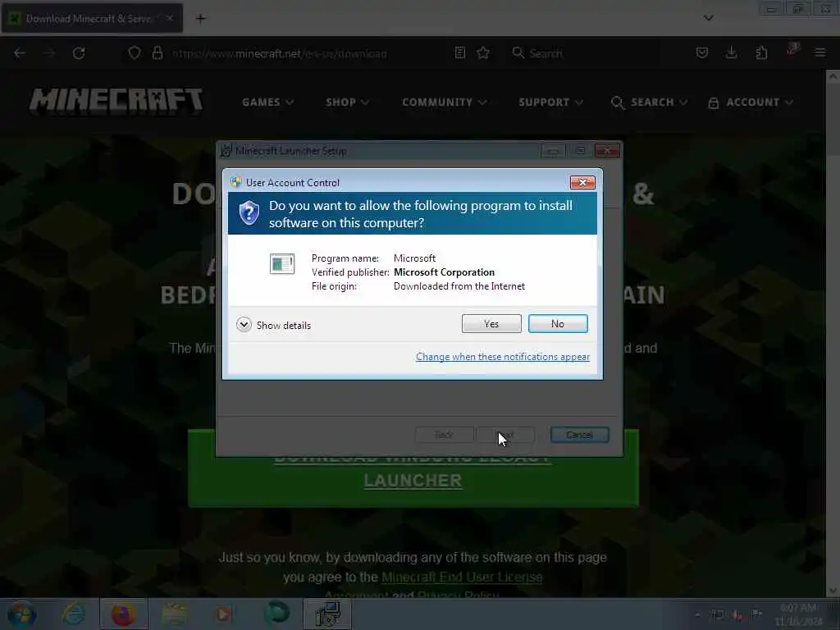Image resolution: width=840 pixels, height=630 pixels.
Task: Open the green round app in taskbar
Action: [x=276, y=614]
